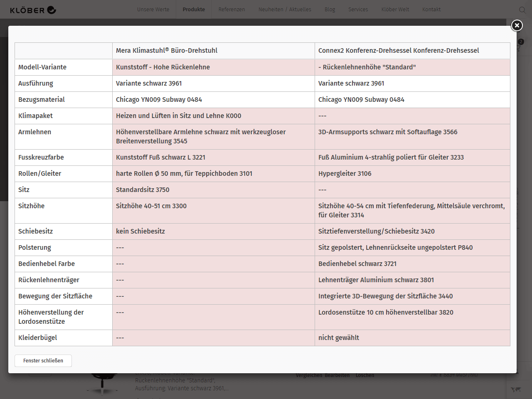532x399 pixels.
Task: Click the cell 'Lordosenstütze 10 cm höhenverstellbar 3820'
Action: [412, 317]
